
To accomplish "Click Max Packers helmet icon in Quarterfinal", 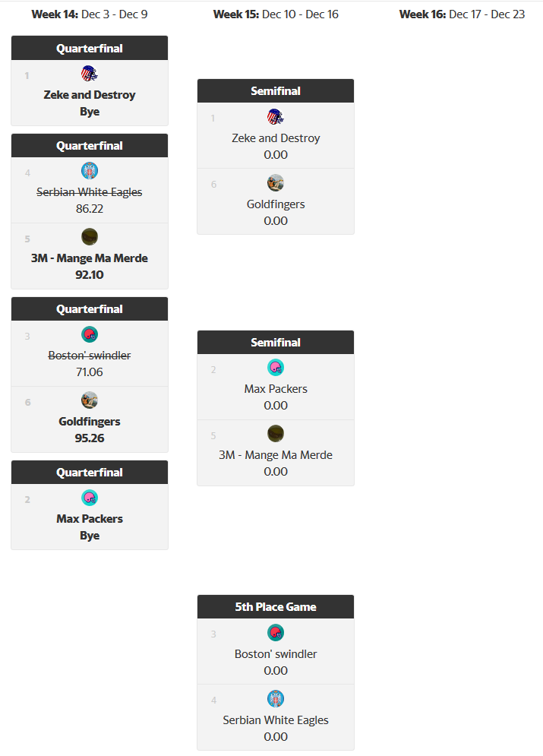I will point(90,498).
